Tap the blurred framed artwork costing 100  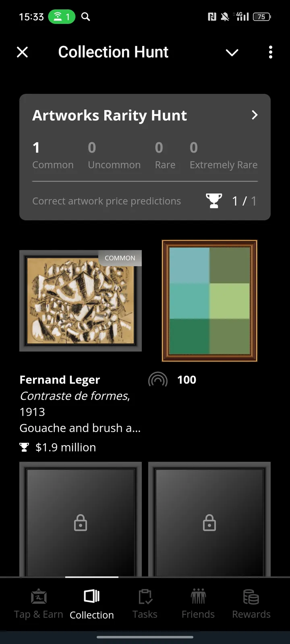pyautogui.click(x=209, y=300)
